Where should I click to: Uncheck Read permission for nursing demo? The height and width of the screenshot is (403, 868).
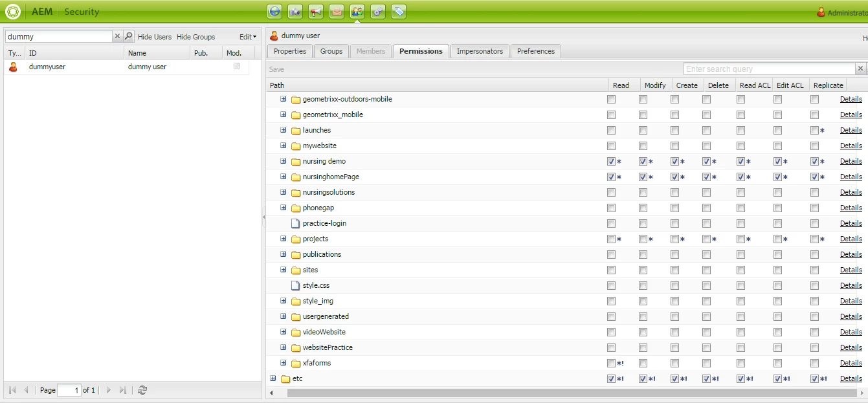point(611,161)
